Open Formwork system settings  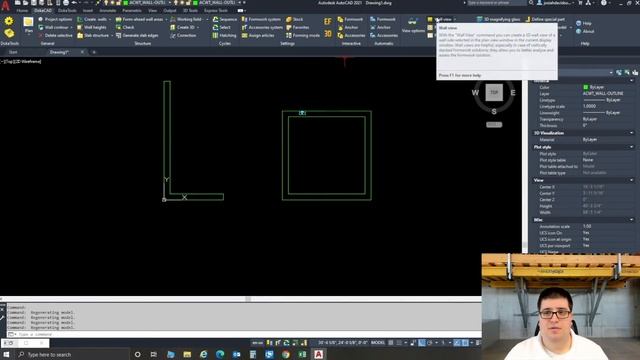(x=261, y=19)
